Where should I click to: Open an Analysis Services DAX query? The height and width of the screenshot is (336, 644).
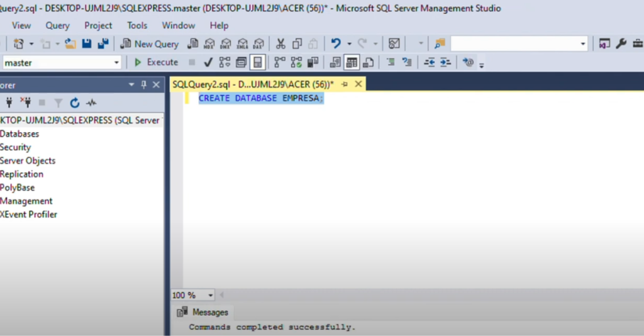tap(258, 43)
